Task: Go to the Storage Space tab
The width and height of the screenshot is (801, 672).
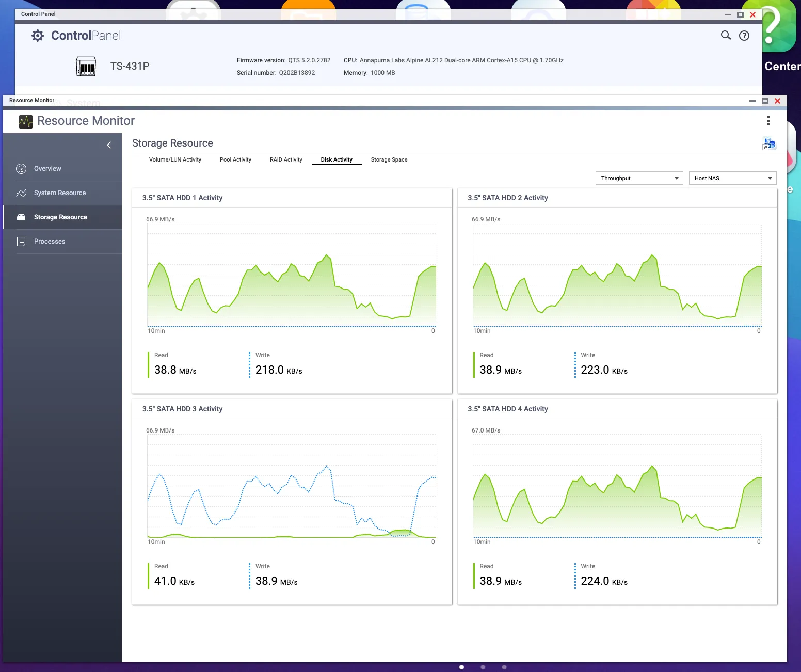Action: tap(389, 159)
